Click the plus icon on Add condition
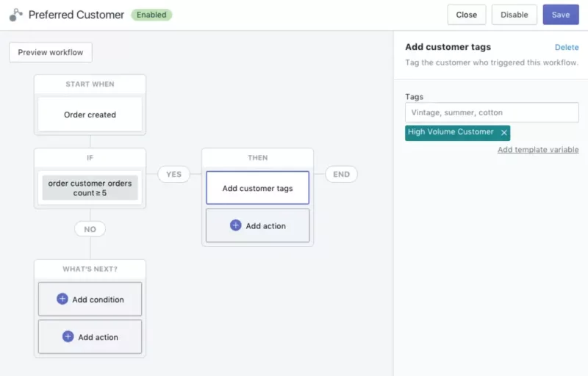The height and width of the screenshot is (376, 588). 62,299
